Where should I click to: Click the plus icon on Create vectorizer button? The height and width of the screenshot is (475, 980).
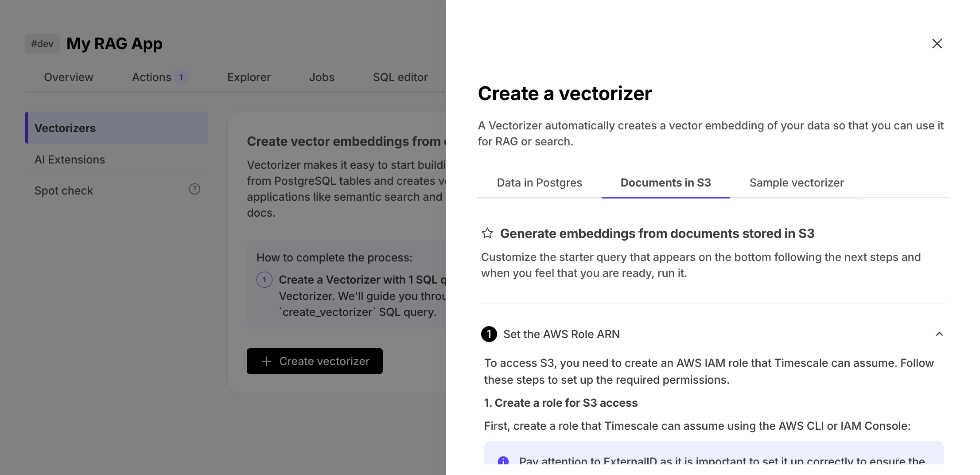click(266, 361)
